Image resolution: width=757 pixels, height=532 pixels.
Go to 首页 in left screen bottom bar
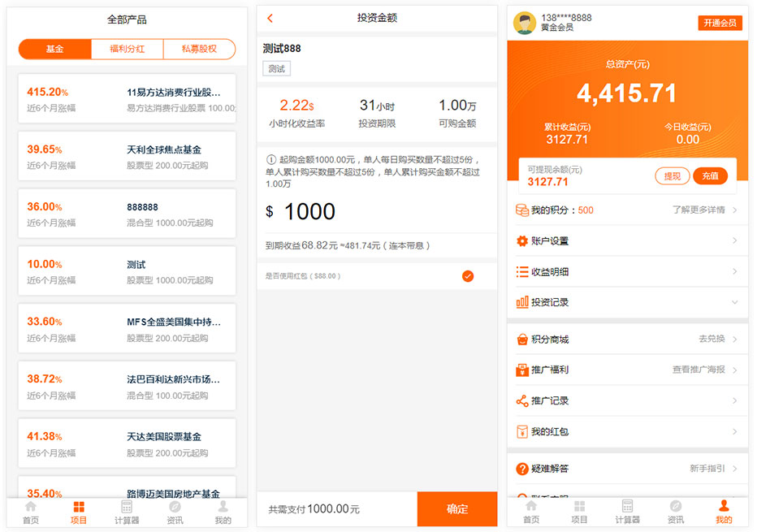30,513
